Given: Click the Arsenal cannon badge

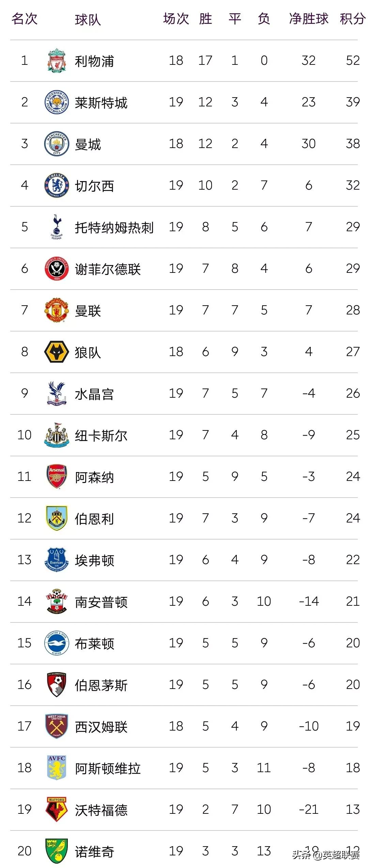Looking at the screenshot, I should tap(57, 476).
